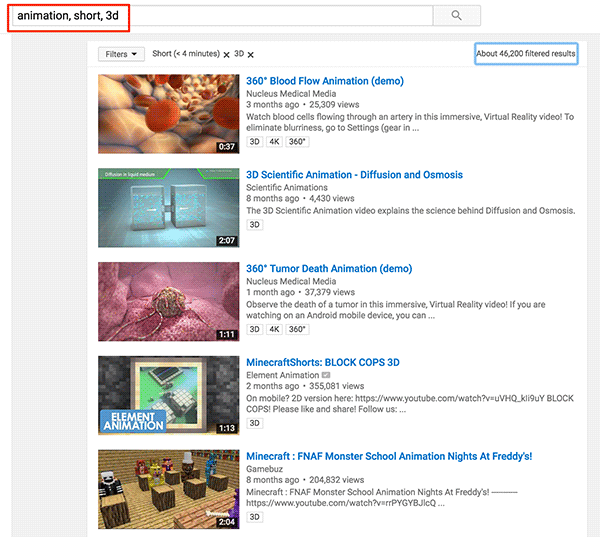Click the Monster School video thumbnail
This screenshot has width=600, height=537.
(x=167, y=489)
